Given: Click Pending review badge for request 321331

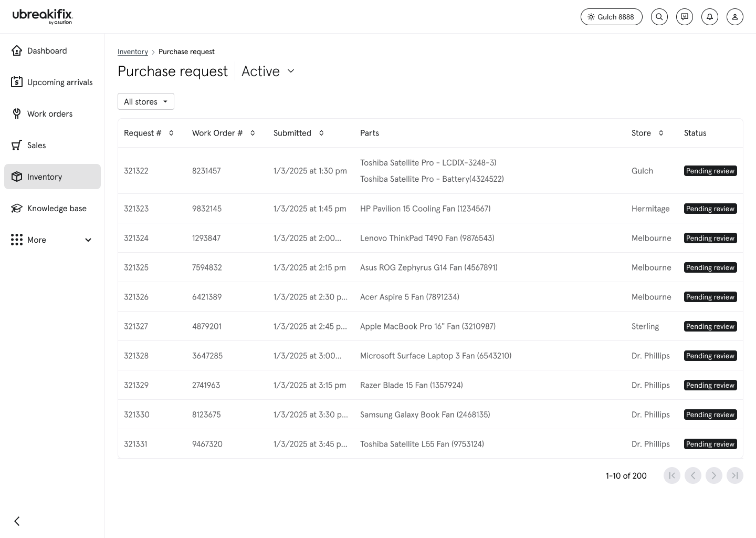Looking at the screenshot, I should pyautogui.click(x=710, y=444).
